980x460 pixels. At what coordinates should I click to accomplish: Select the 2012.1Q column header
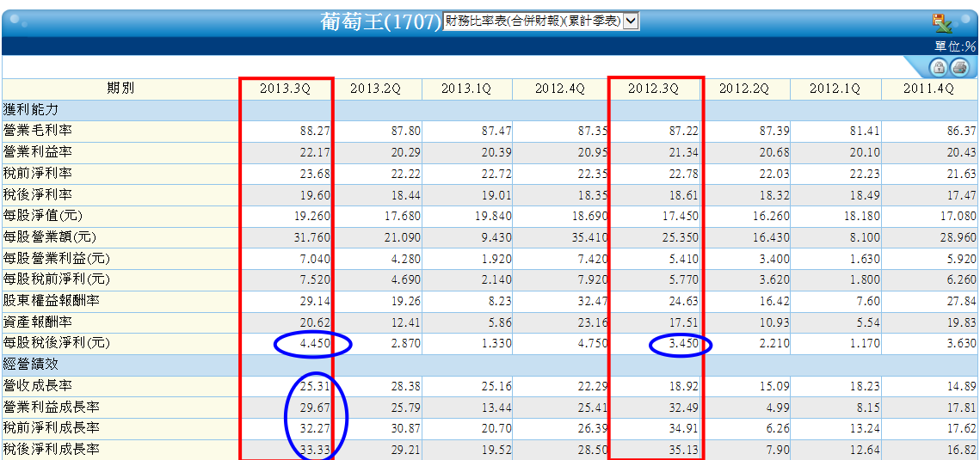pyautogui.click(x=835, y=89)
